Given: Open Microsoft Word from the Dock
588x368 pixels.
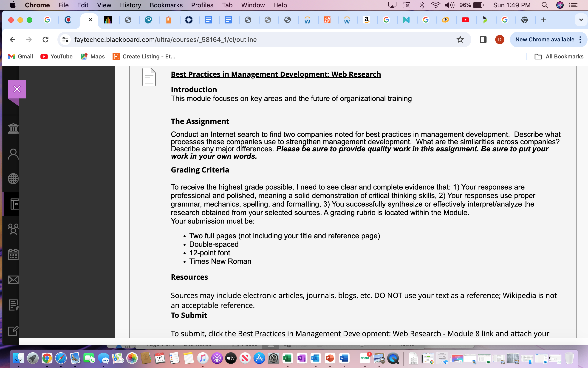Looking at the screenshot, I should click(344, 358).
